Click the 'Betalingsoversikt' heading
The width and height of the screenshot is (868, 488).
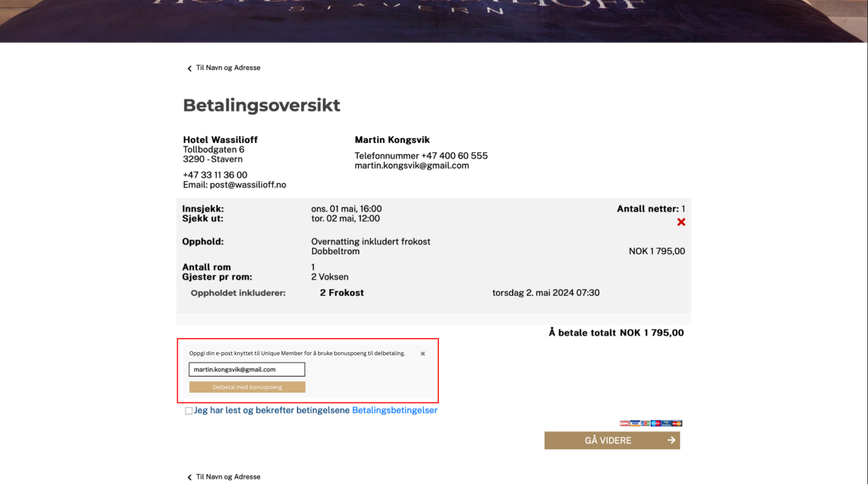[262, 105]
